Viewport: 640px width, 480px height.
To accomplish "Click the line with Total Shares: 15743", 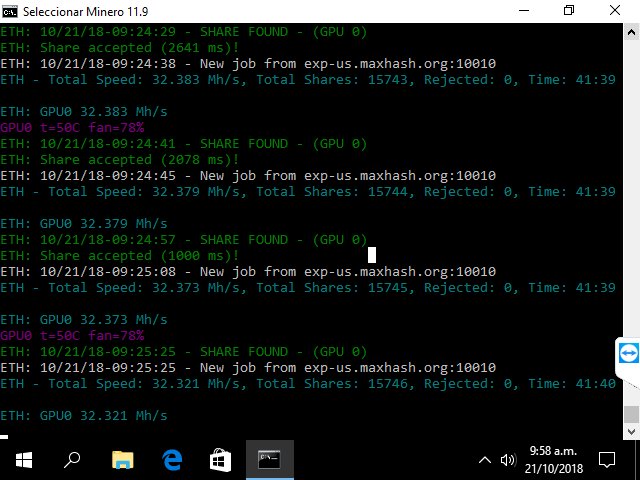I will coord(308,80).
